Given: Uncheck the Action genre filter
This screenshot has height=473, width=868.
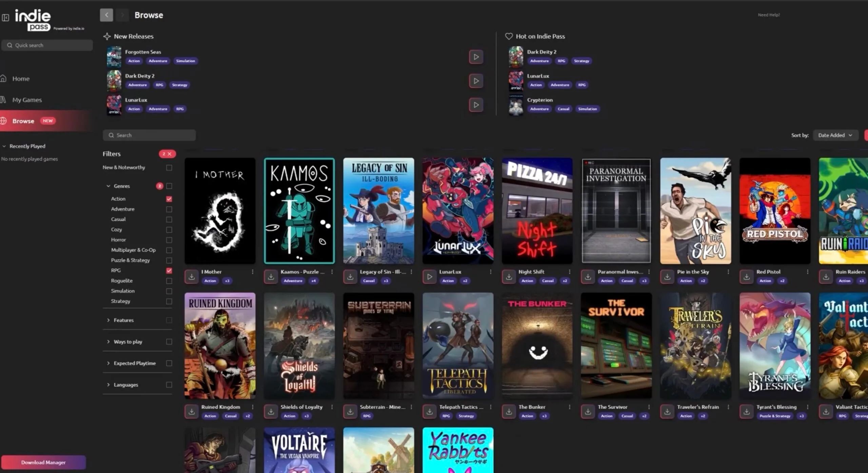Looking at the screenshot, I should tap(169, 199).
